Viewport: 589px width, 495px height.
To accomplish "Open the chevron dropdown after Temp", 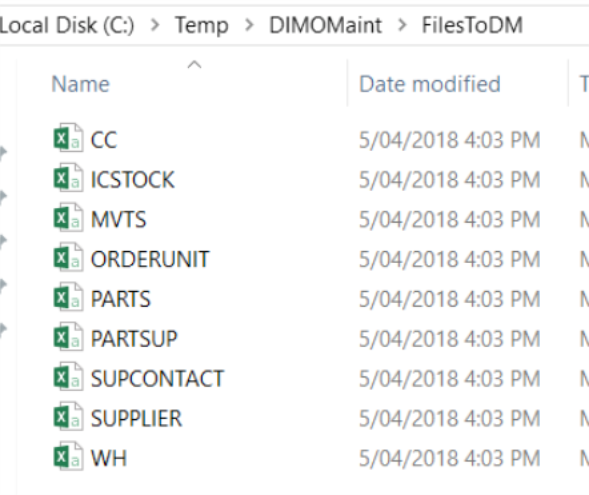I will point(249,26).
